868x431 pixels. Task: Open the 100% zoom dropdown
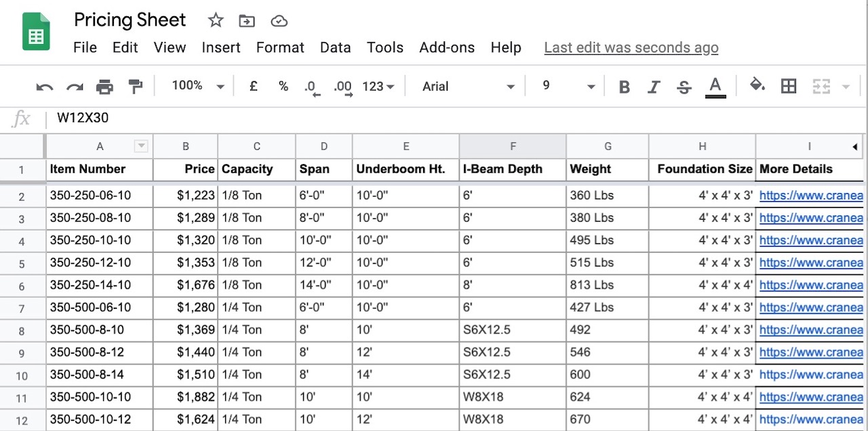click(x=197, y=86)
